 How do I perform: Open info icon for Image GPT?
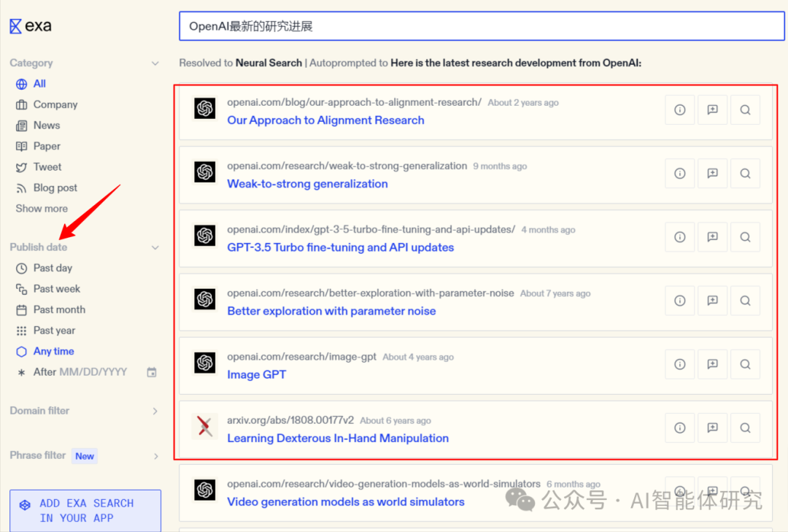tap(679, 364)
